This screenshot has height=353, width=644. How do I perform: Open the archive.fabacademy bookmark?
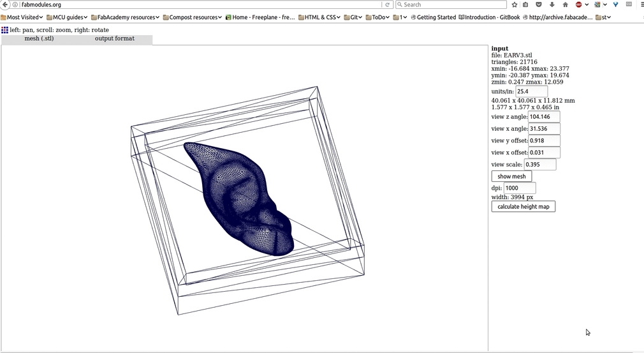[x=558, y=17]
